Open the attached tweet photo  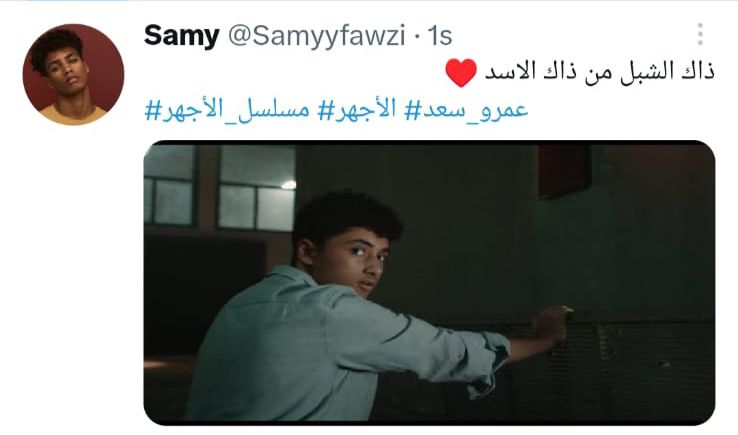[429, 282]
